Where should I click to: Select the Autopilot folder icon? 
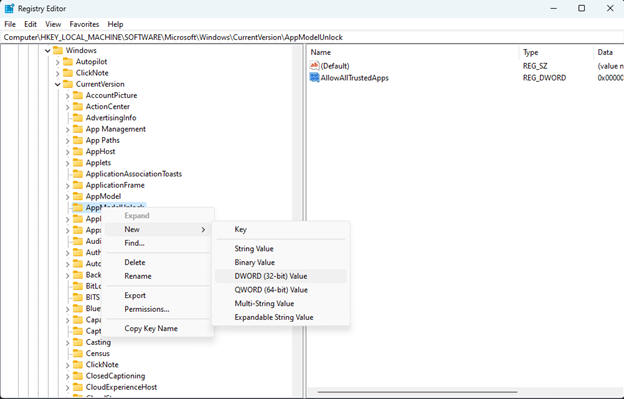68,62
